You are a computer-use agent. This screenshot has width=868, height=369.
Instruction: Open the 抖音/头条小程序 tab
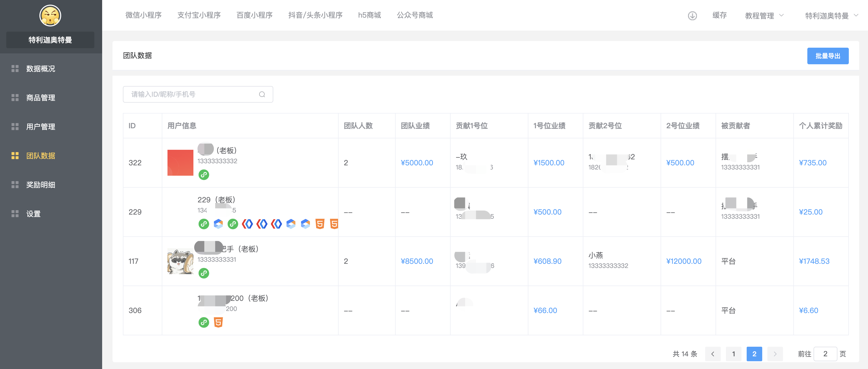click(x=315, y=15)
